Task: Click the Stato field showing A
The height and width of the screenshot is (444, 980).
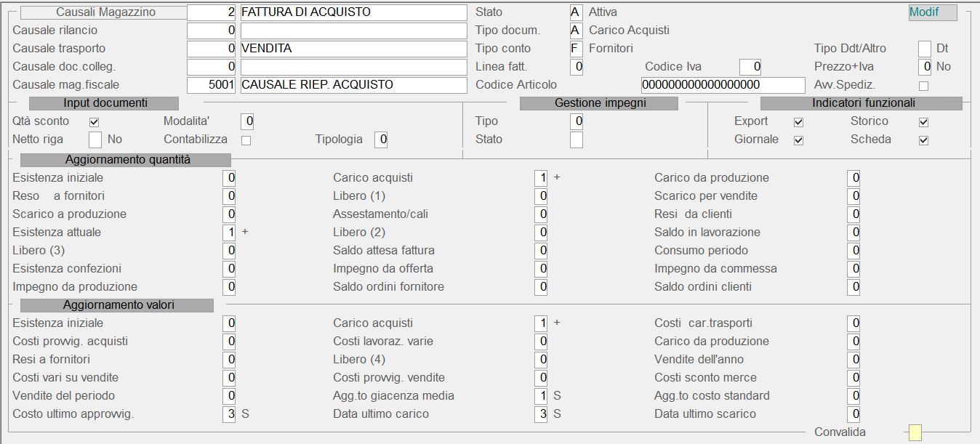Action: pos(576,12)
